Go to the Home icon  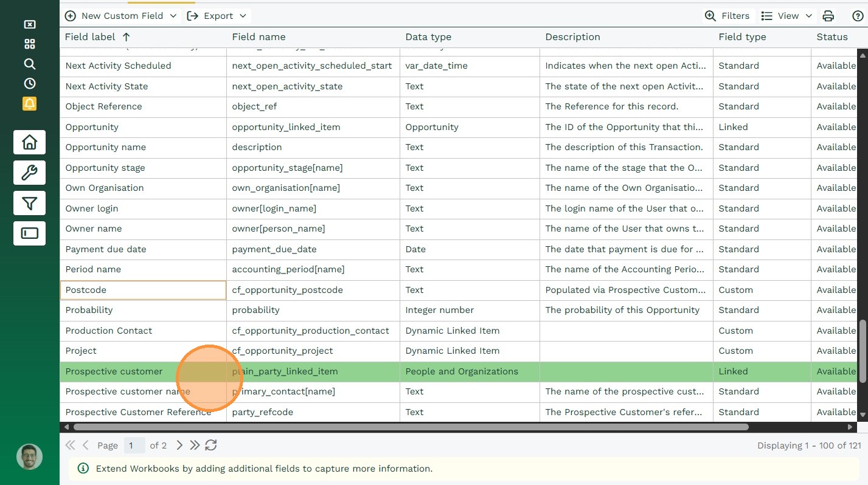[29, 142]
